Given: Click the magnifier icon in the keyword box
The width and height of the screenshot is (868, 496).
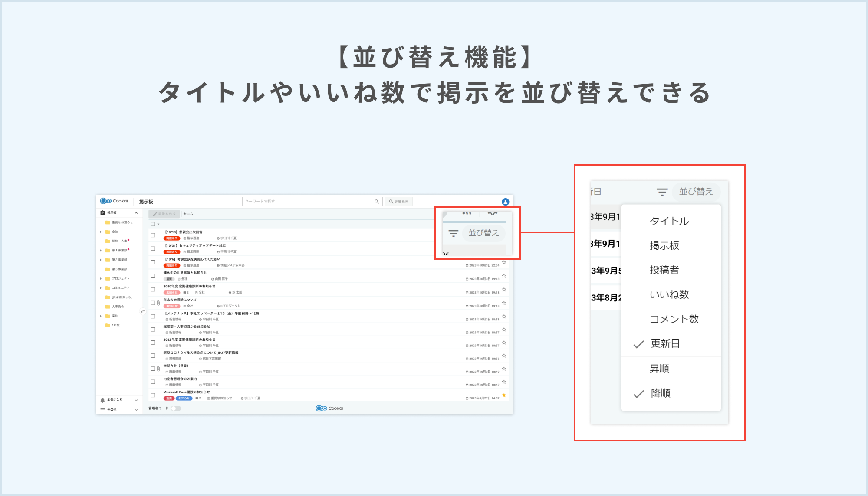Looking at the screenshot, I should tap(377, 202).
